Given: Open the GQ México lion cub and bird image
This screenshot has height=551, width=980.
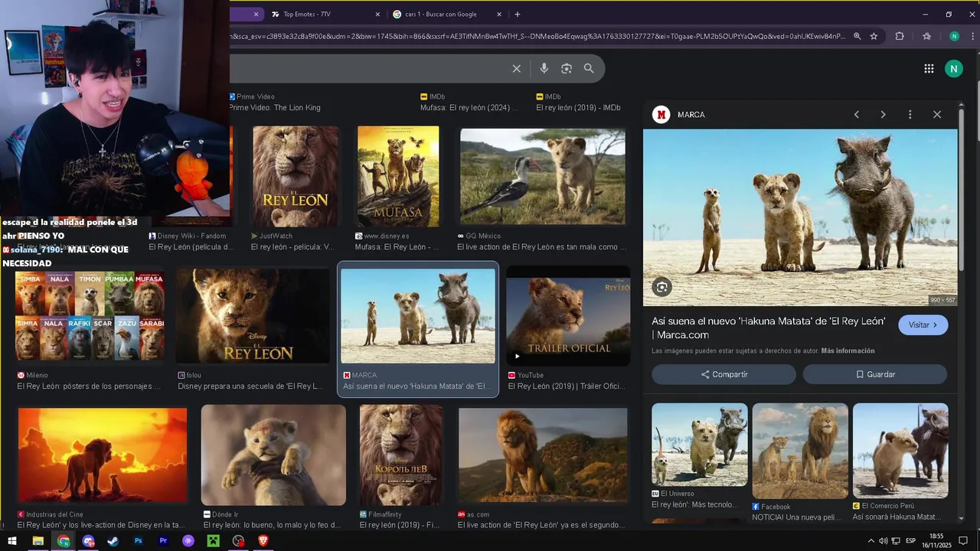Looking at the screenshot, I should pyautogui.click(x=543, y=177).
